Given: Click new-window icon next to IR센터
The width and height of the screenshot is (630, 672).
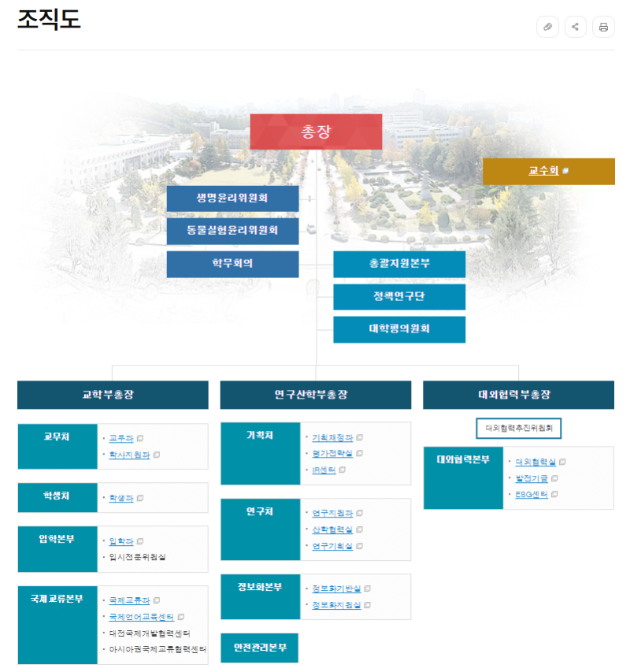Looking at the screenshot, I should click(x=343, y=470).
